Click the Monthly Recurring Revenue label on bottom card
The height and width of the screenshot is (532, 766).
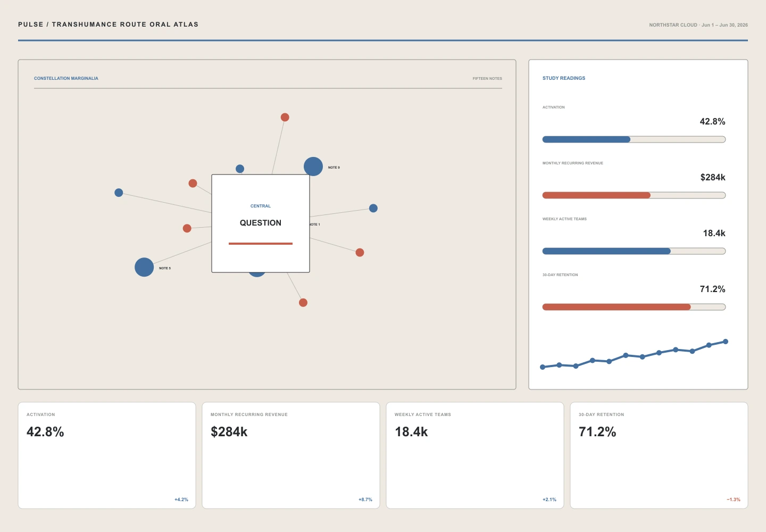249,414
